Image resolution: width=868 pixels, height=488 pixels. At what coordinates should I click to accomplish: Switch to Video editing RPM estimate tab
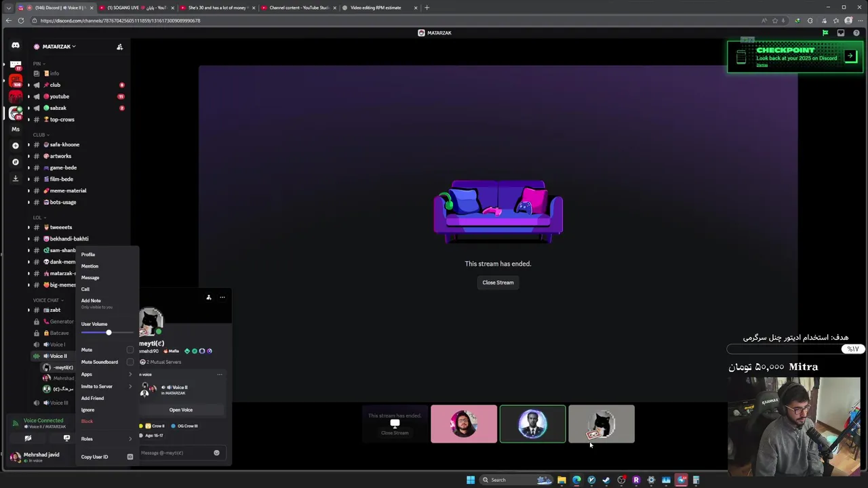(380, 7)
